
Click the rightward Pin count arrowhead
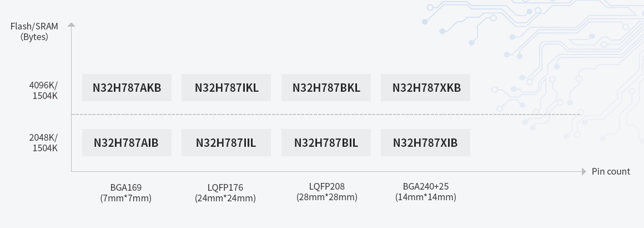[x=584, y=172]
